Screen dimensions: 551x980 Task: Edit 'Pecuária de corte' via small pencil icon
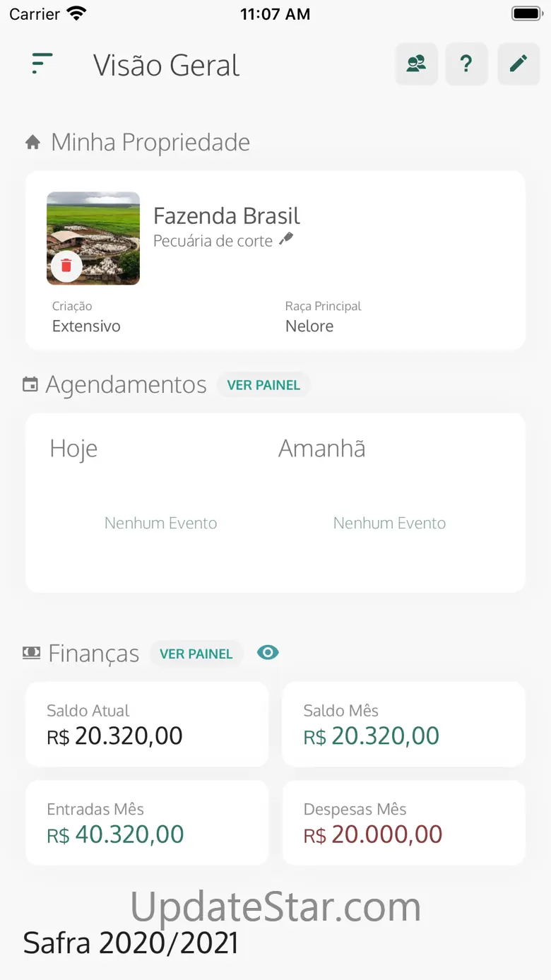point(286,240)
